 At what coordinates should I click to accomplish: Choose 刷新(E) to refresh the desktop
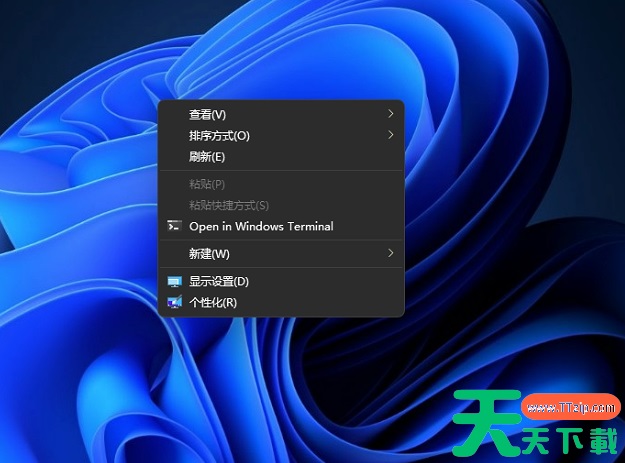click(282, 157)
